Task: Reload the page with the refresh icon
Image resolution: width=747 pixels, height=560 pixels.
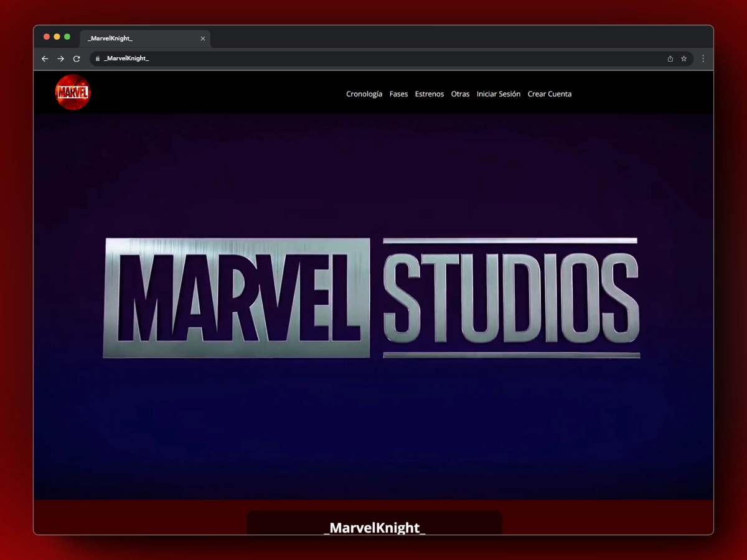Action: pyautogui.click(x=77, y=58)
